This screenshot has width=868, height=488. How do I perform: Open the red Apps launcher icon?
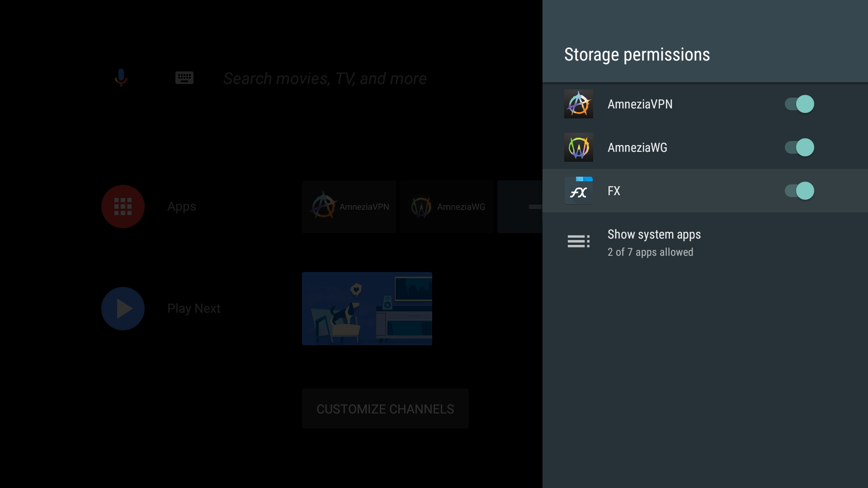[123, 206]
